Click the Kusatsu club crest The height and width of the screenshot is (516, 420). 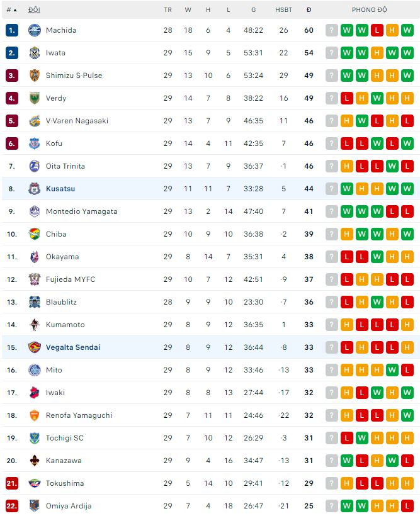(x=35, y=189)
